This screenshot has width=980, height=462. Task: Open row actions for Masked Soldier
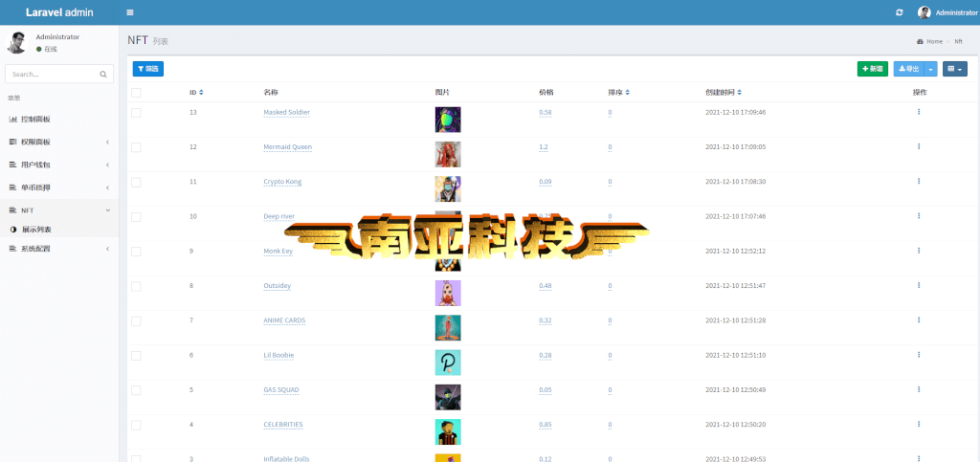tap(919, 112)
